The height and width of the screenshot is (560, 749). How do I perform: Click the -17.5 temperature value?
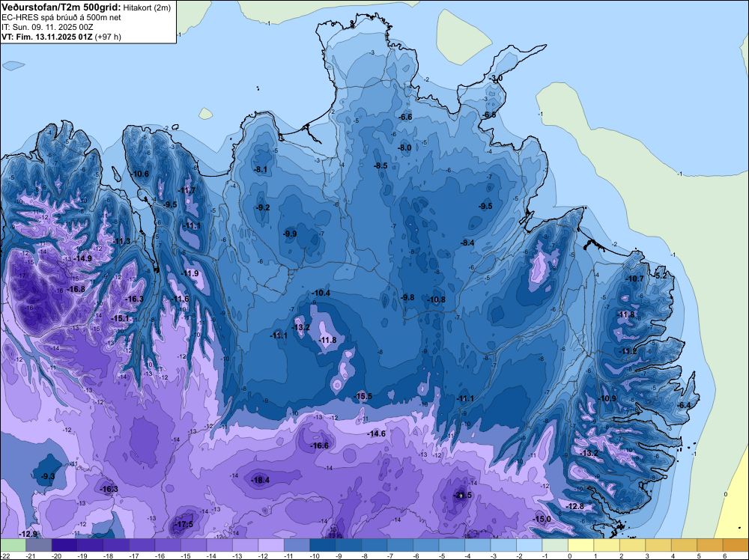tap(184, 524)
